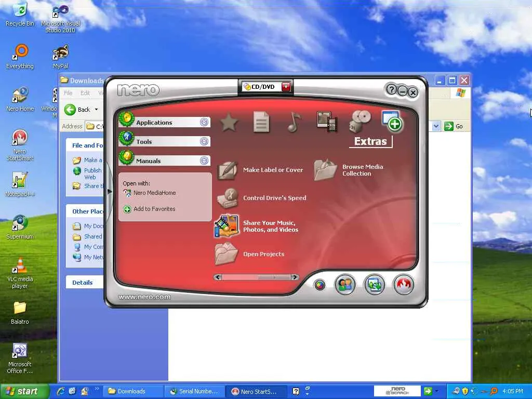Screen dimensions: 532x399
Task: Click the Browse Media Collection folder icon
Action: click(x=325, y=170)
